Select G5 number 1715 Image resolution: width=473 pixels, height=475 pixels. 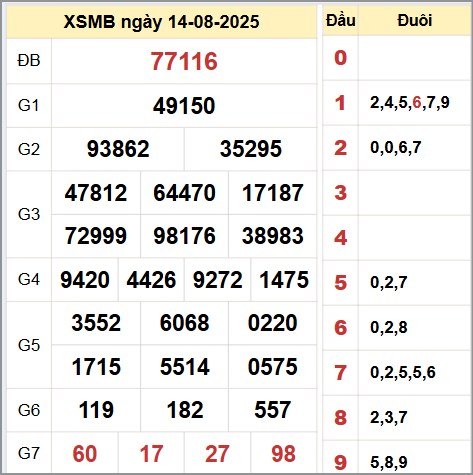click(96, 367)
